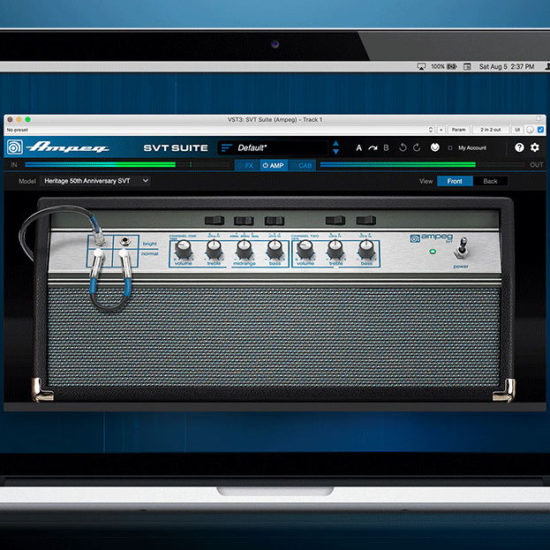
Task: Switch to comparison slot A
Action: (358, 148)
